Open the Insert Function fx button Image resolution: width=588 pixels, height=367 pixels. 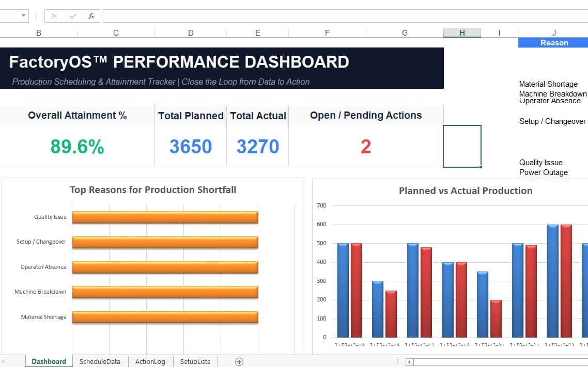pyautogui.click(x=91, y=16)
